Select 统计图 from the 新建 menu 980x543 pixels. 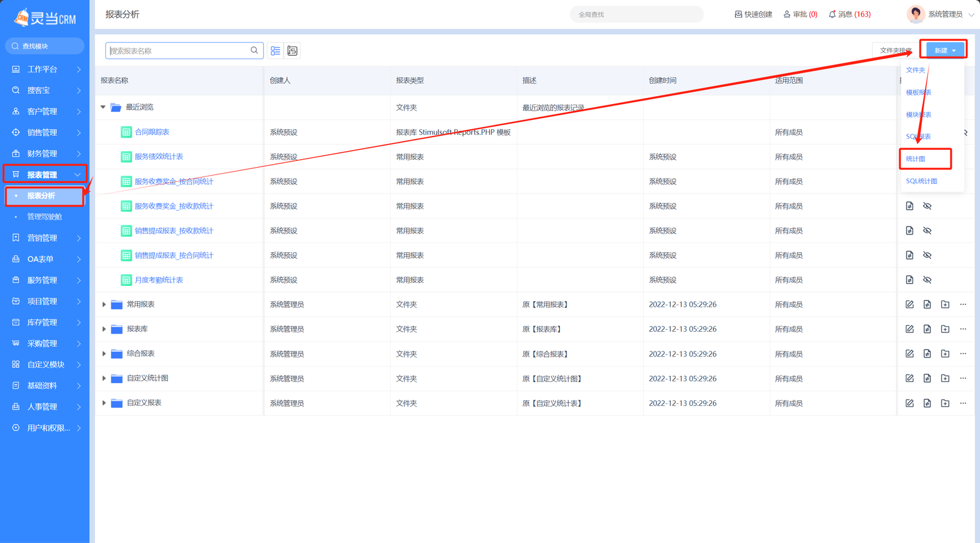916,159
